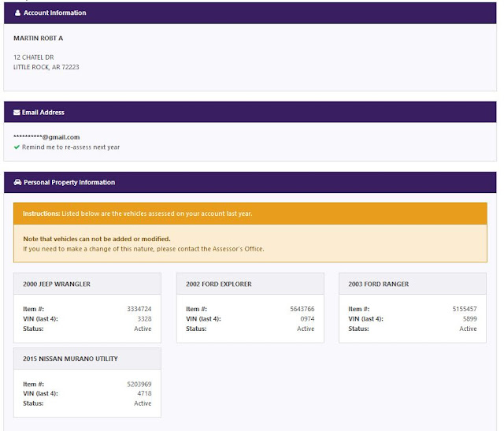Click item number 5643766
This screenshot has width=504, height=431.
click(302, 309)
